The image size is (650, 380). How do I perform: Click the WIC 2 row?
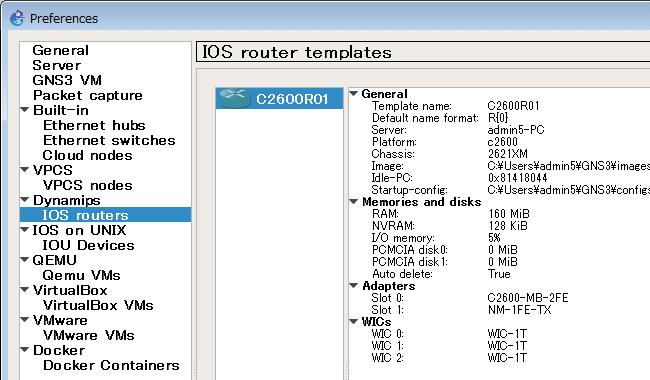coord(499,358)
